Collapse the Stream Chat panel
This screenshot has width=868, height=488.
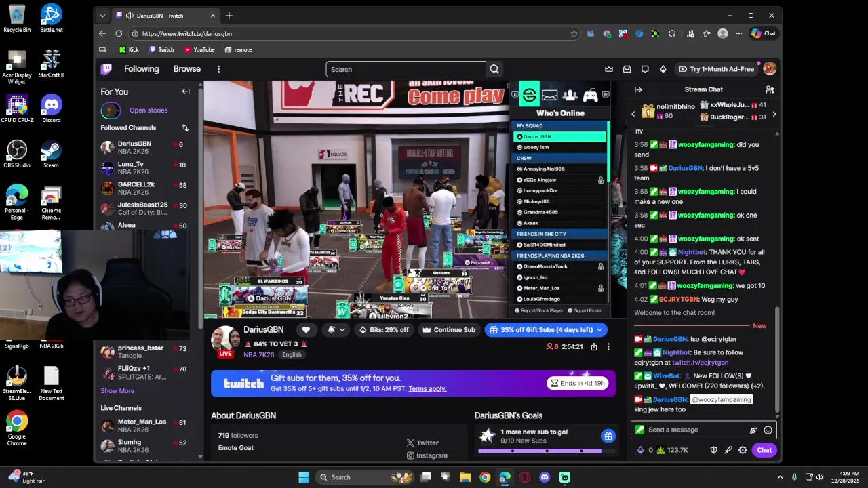click(638, 89)
